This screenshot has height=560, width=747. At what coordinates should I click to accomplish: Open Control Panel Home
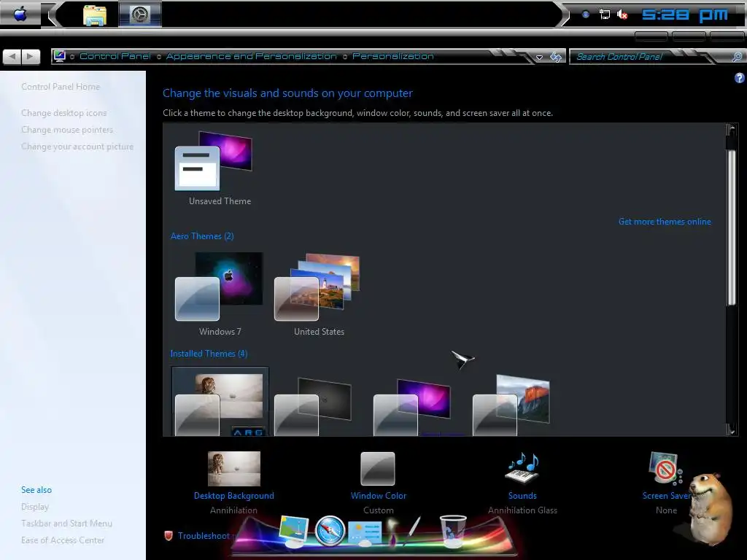coord(61,87)
